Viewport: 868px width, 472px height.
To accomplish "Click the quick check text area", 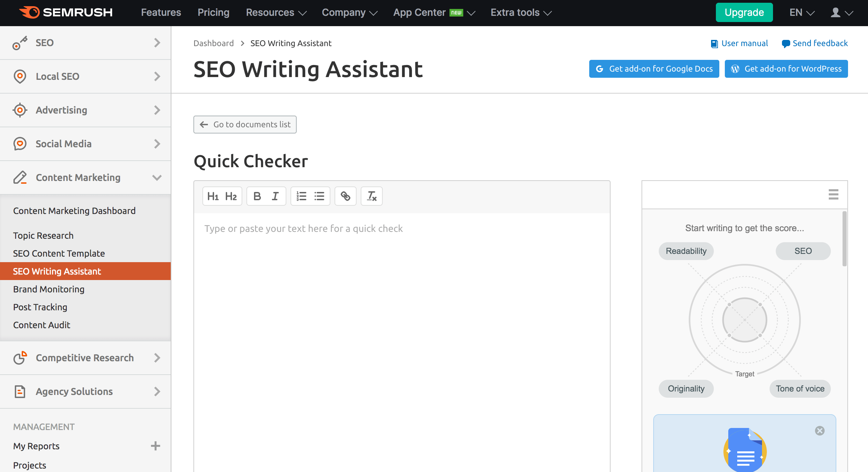I will [402, 342].
